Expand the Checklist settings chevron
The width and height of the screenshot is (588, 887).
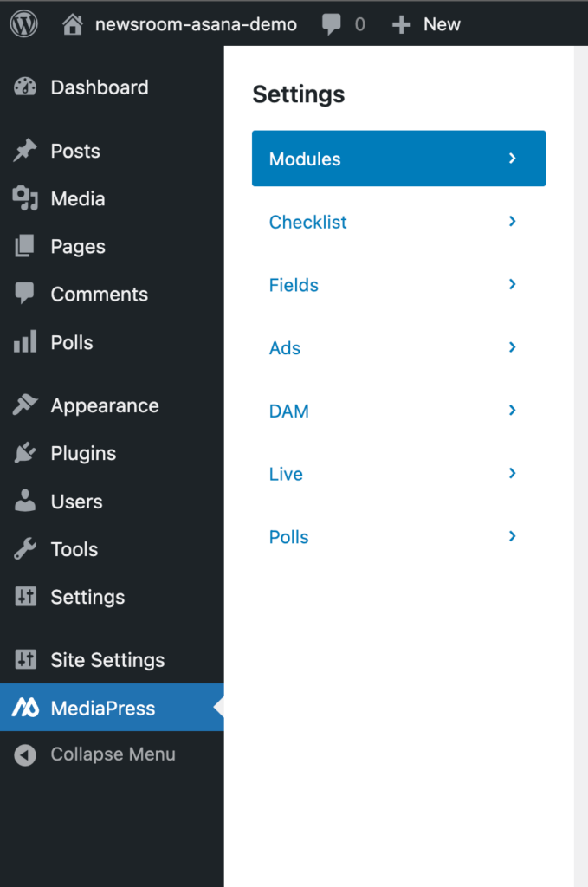513,222
